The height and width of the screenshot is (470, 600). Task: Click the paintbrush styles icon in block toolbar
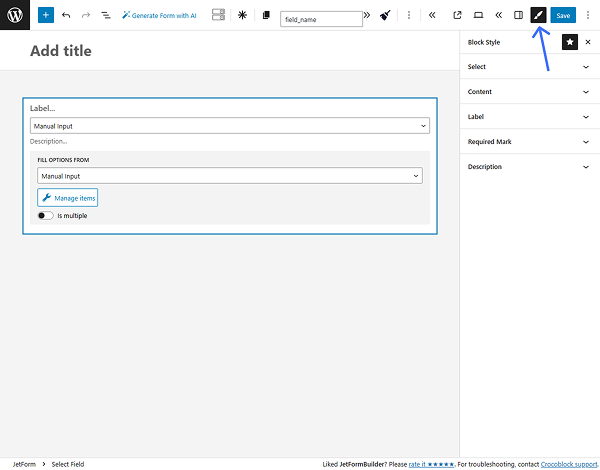point(385,15)
